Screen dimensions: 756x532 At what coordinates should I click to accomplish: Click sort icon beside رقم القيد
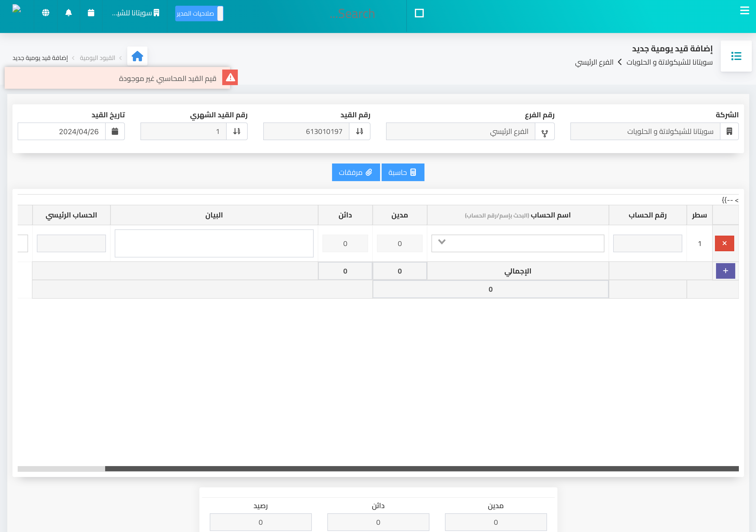point(360,131)
